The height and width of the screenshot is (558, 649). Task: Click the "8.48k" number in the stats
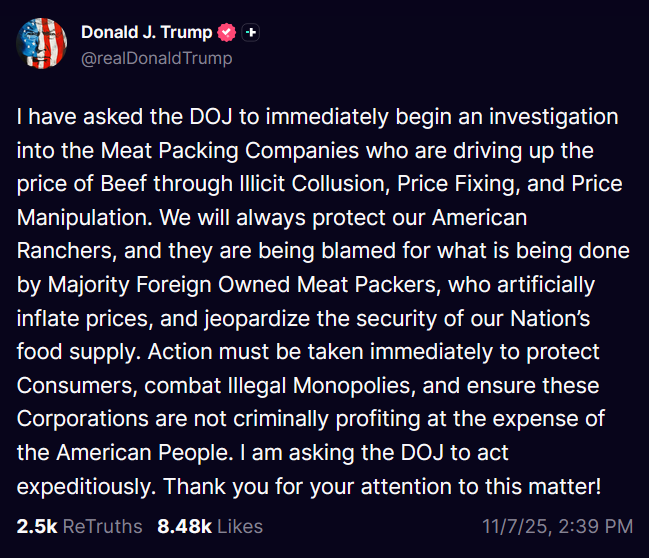(x=185, y=526)
